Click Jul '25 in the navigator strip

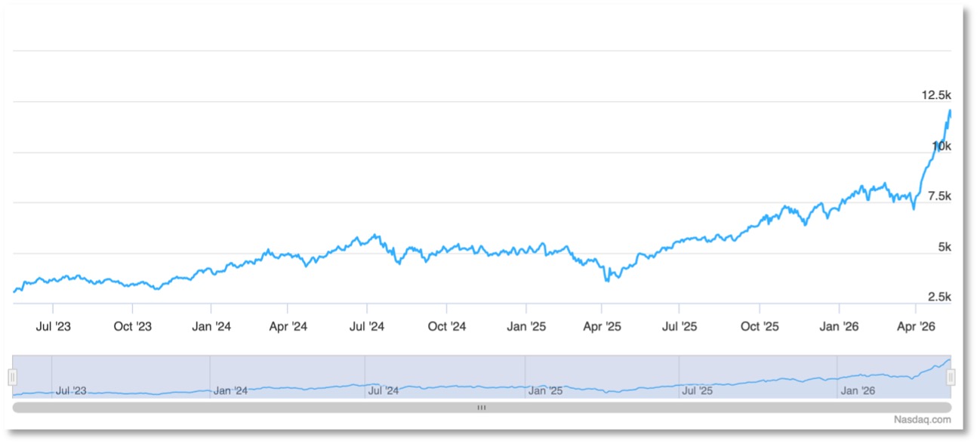point(697,390)
